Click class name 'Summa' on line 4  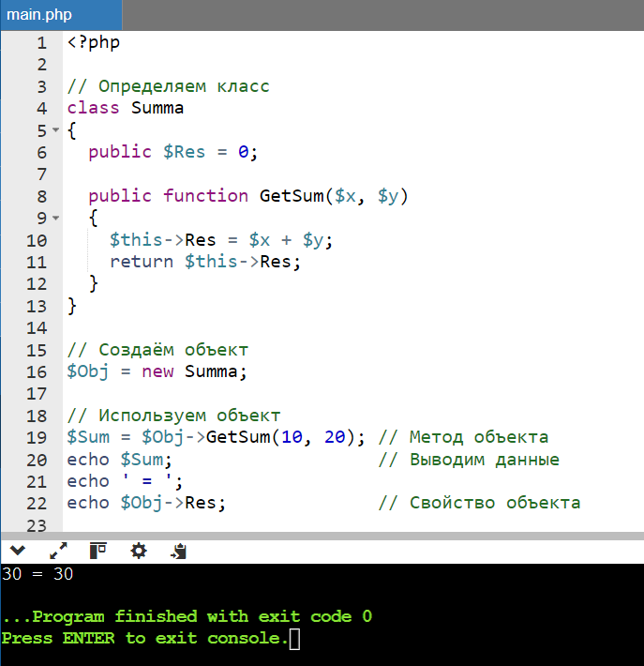tap(157, 108)
